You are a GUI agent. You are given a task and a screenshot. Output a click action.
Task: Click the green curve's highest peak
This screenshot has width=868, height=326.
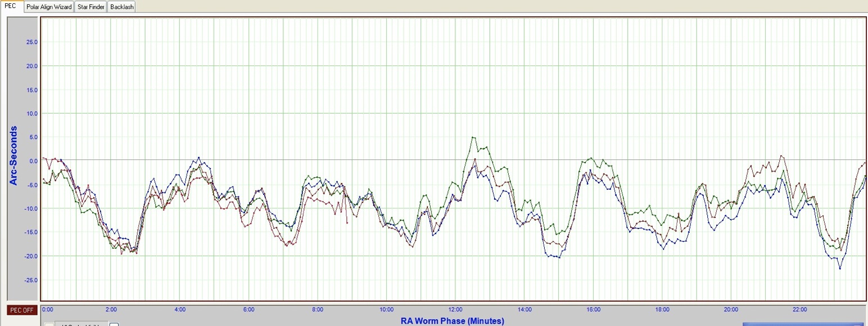click(473, 137)
